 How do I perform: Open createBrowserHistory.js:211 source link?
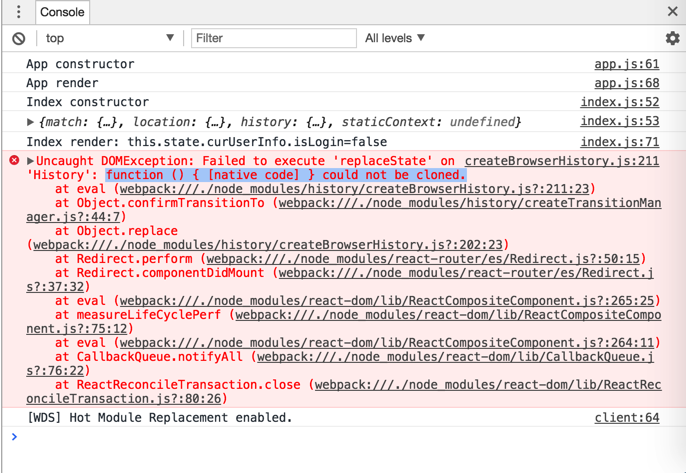(561, 161)
